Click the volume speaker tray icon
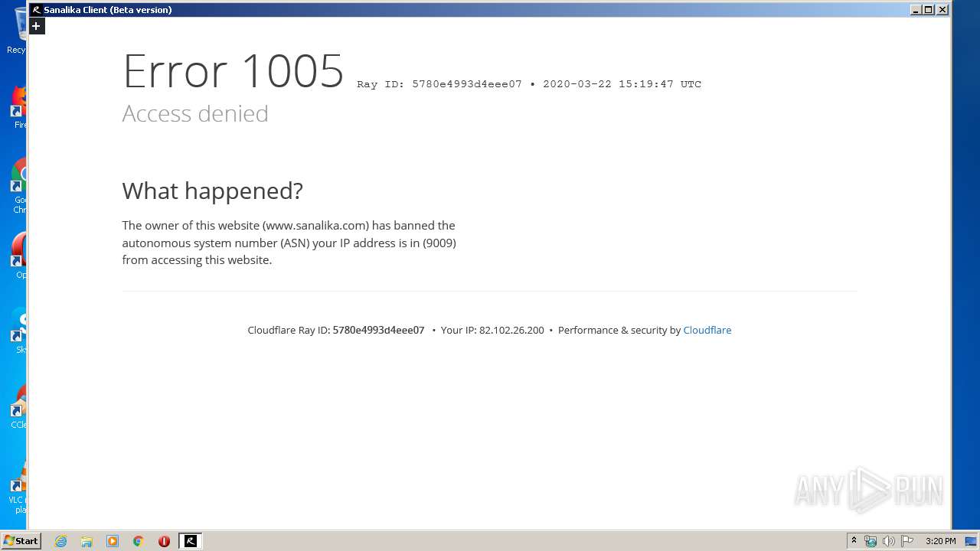 889,541
